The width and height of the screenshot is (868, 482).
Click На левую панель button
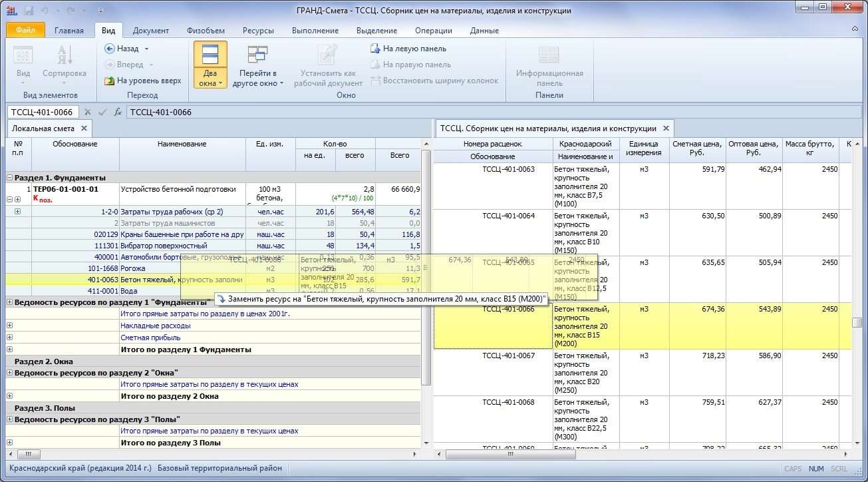click(408, 49)
